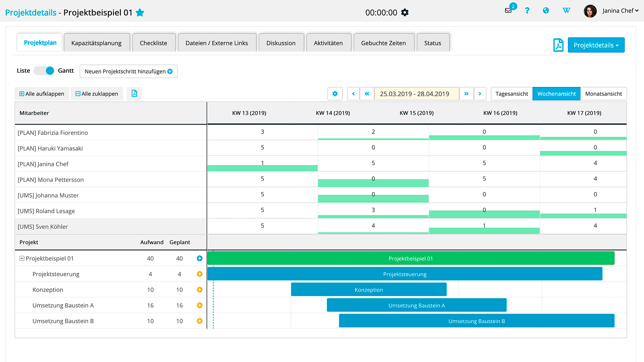Click the PDF icon in the Gantt toolbar
Viewport: 644px width, 362px height.
(x=134, y=93)
